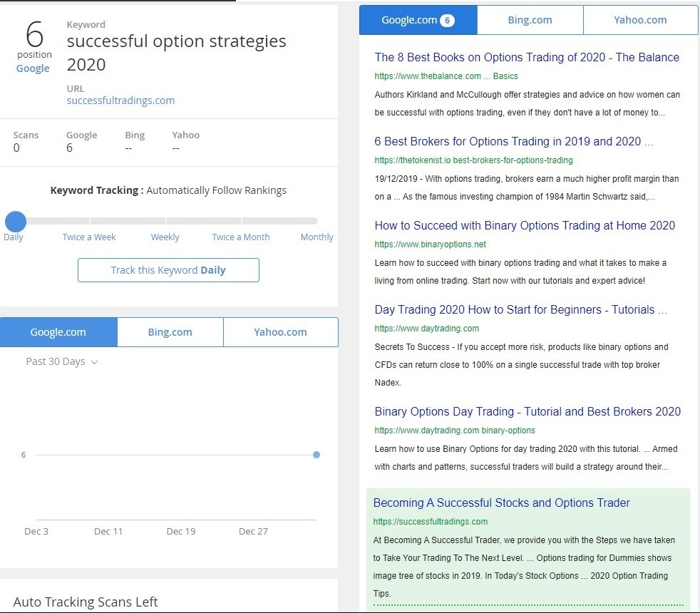Screen dimensions: 700x613
Task: Choose Daily tracking frequency label
Action: 14,237
